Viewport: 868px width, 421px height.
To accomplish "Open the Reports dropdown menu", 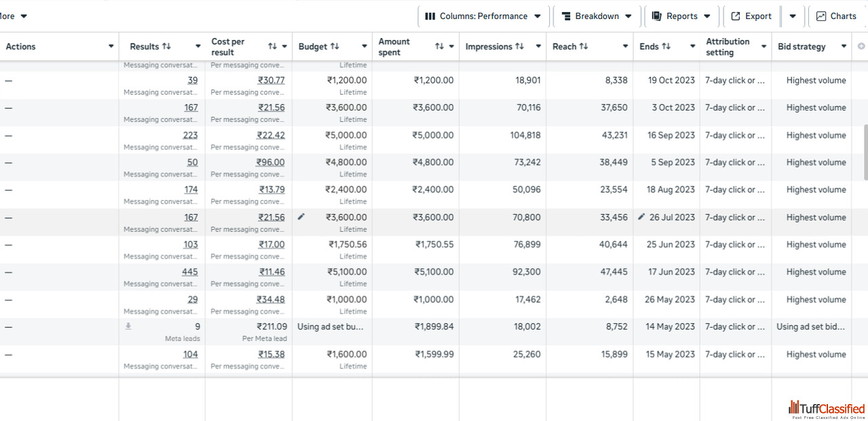I will (x=682, y=16).
